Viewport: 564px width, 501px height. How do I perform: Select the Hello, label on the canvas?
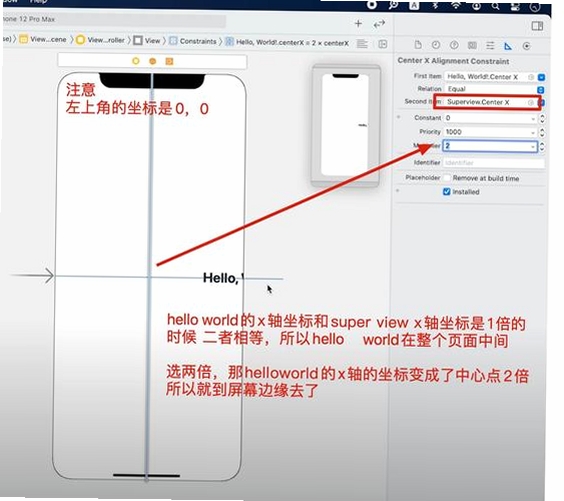223,278
